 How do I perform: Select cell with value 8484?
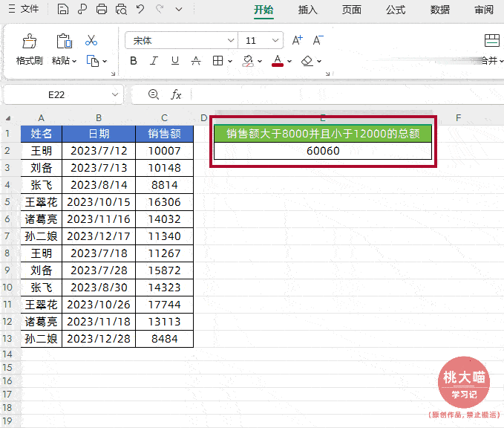tap(164, 339)
